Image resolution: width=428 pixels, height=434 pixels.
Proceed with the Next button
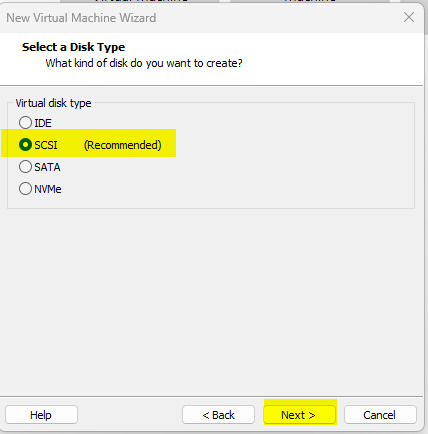[299, 415]
